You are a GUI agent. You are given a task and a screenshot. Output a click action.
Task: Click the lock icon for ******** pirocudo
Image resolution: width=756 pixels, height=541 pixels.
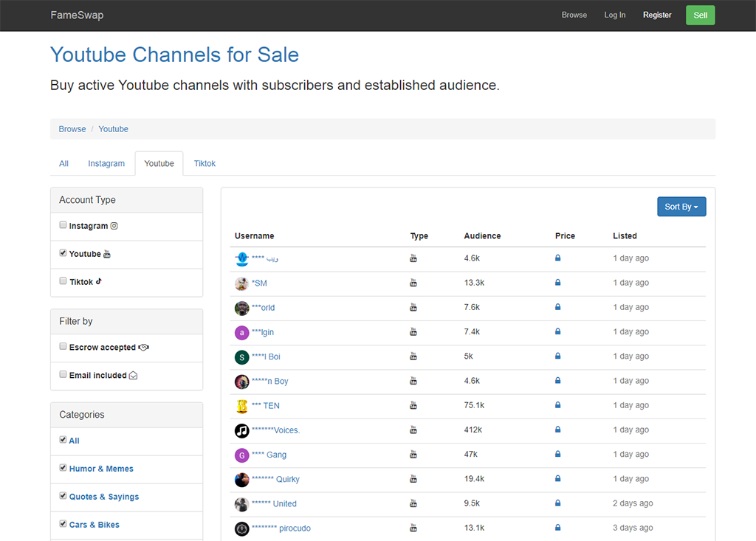557,528
